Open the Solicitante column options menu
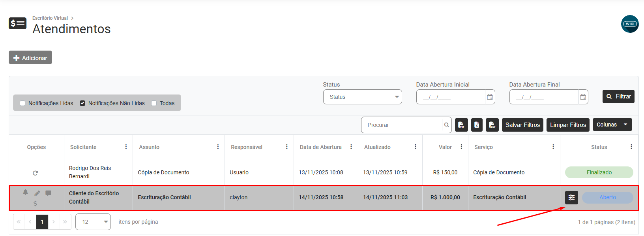This screenshot has height=236, width=644. point(126,147)
